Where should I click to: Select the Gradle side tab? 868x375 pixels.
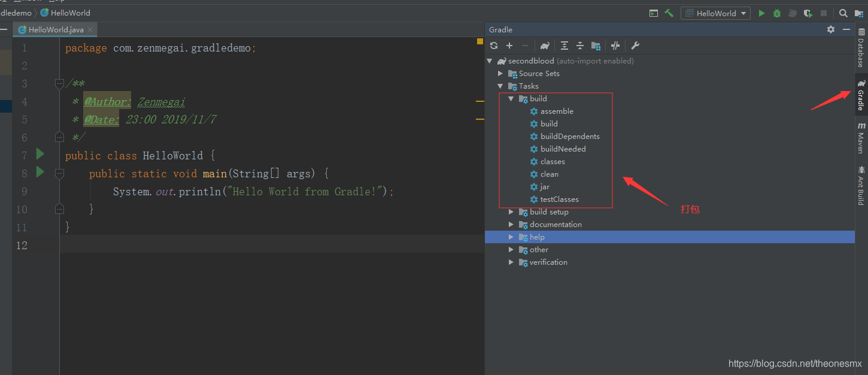tap(861, 96)
